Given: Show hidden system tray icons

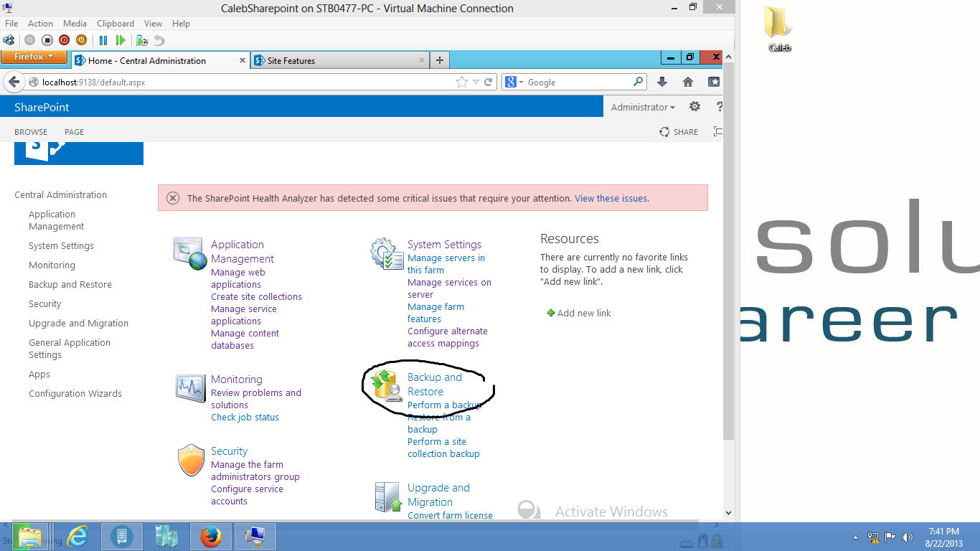Looking at the screenshot, I should pyautogui.click(x=855, y=537).
